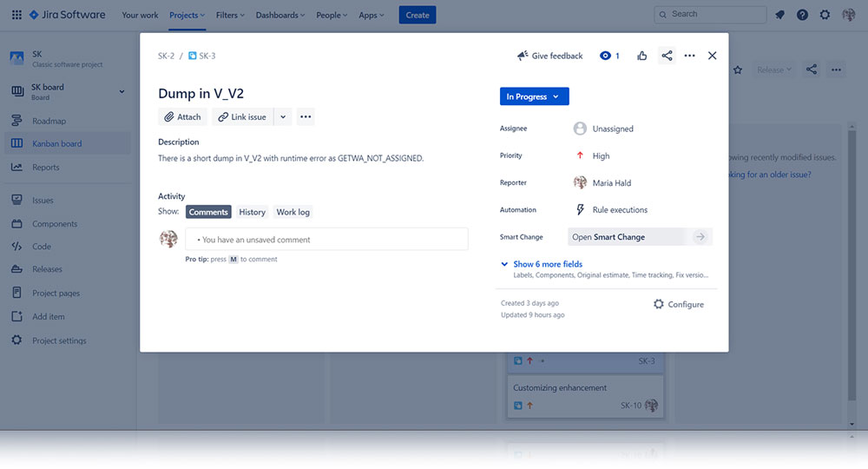Viewport: 868px width, 469px height.
Task: Expand Show 6 more fields
Action: coord(548,264)
